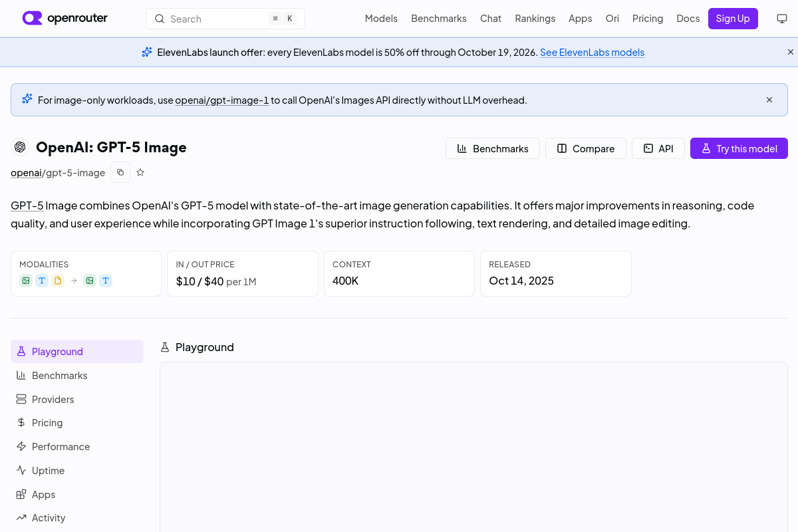Open Benchmarks in top navigation

point(439,19)
